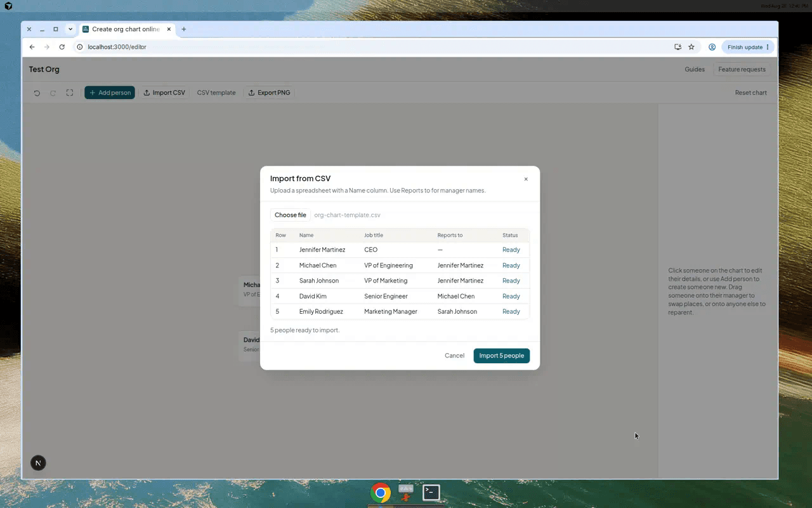Click the Test Org title
The image size is (812, 508).
click(x=44, y=69)
